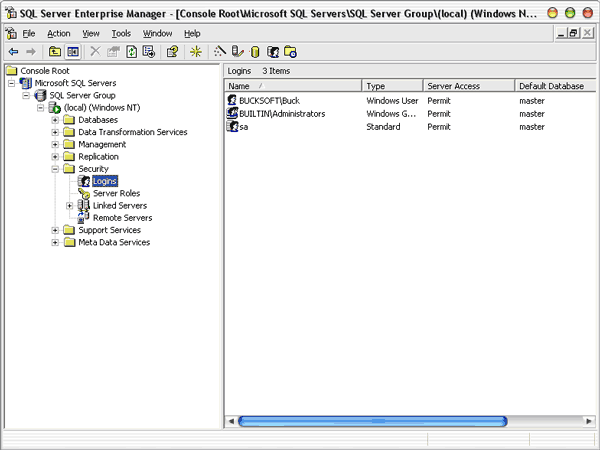Open the Tools menu

tap(121, 34)
